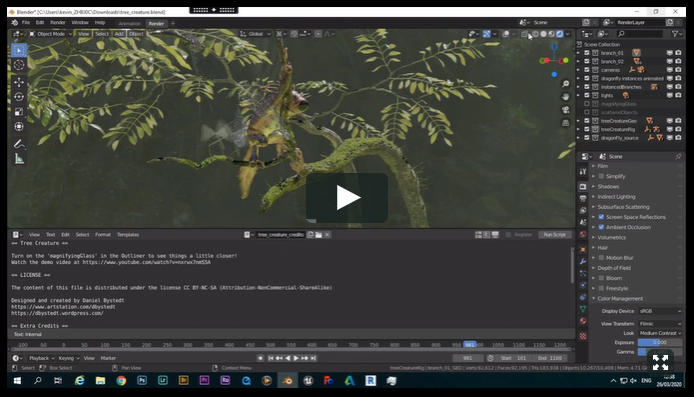The image size is (694, 397).
Task: Play animation forward in the timeline
Action: (296, 358)
